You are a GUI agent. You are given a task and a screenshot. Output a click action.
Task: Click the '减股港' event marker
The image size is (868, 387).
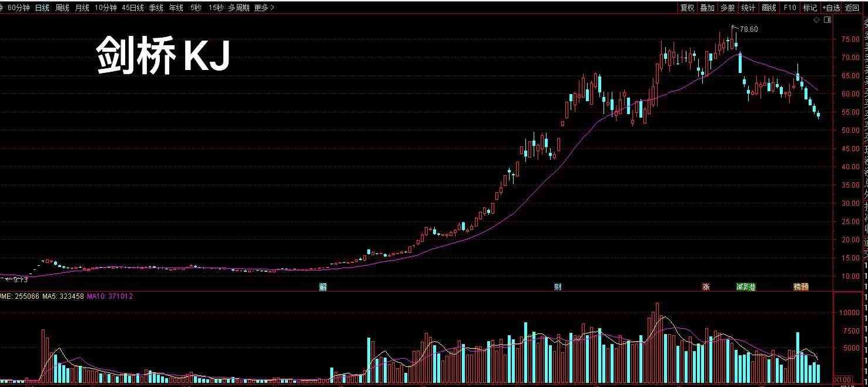pyautogui.click(x=745, y=287)
